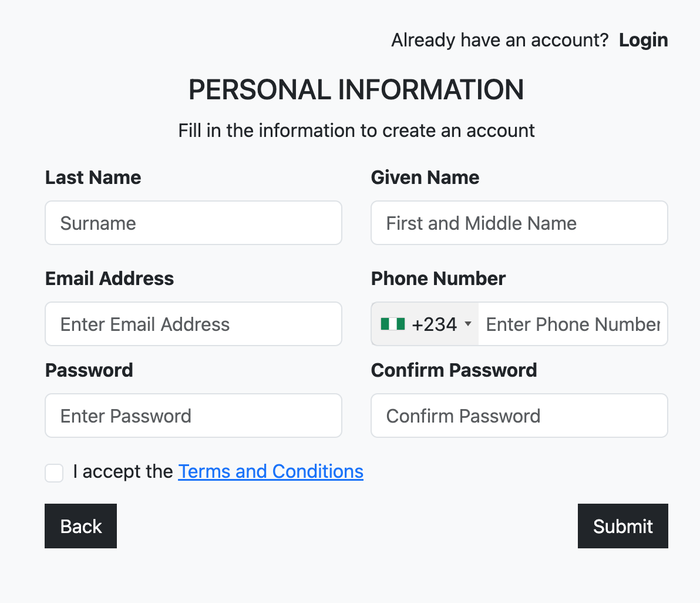Click the Enter Password field

tap(193, 416)
